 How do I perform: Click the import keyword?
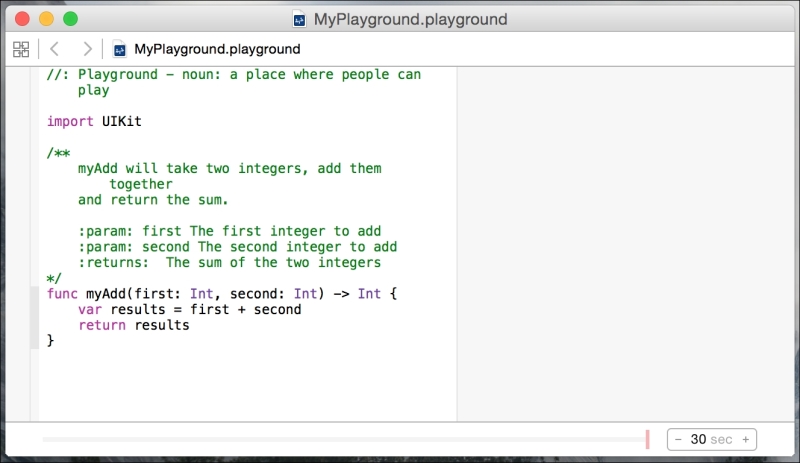pos(70,121)
